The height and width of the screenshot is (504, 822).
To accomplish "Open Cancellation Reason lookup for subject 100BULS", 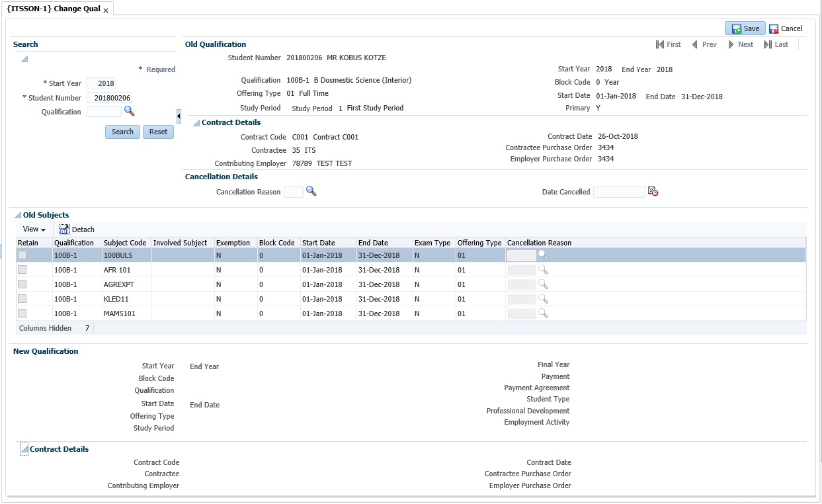I will pos(543,255).
